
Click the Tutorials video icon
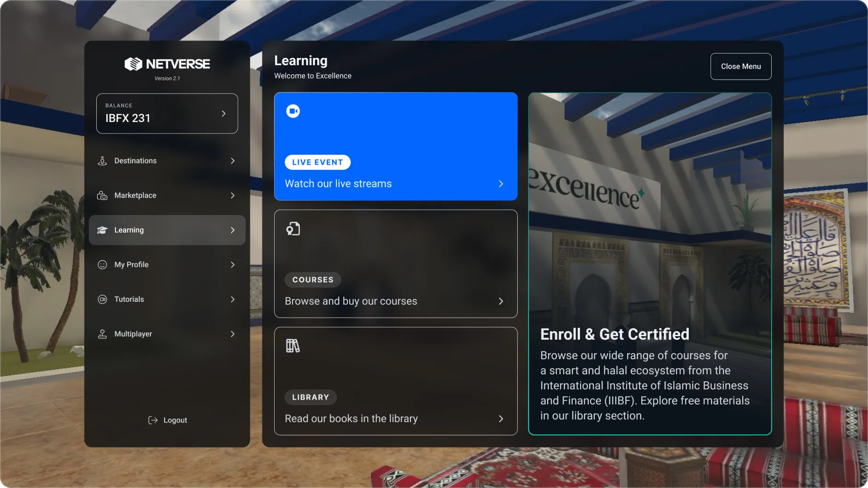coord(102,299)
